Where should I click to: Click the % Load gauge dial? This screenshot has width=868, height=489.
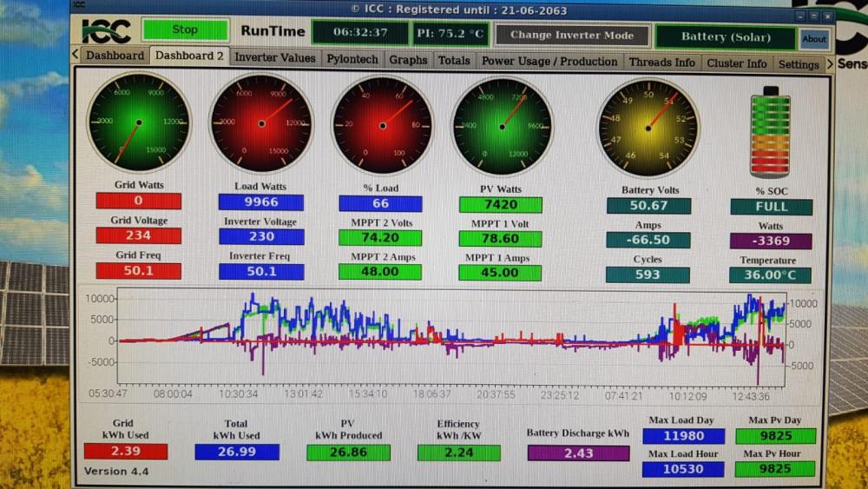pos(382,126)
